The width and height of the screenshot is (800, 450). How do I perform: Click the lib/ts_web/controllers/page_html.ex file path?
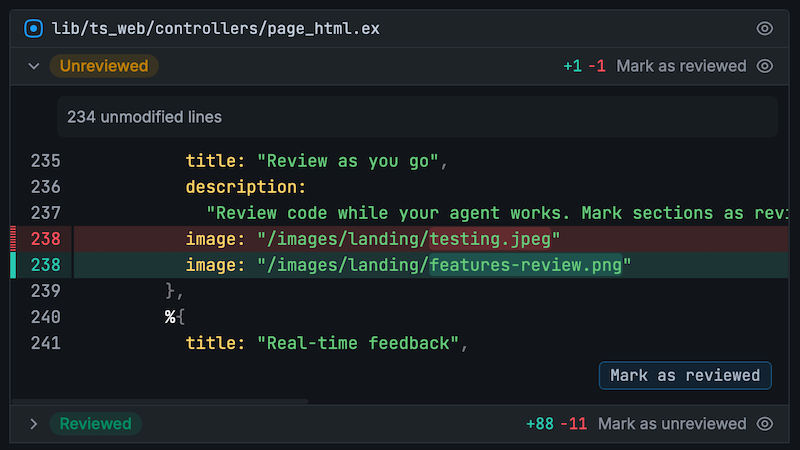tap(216, 28)
